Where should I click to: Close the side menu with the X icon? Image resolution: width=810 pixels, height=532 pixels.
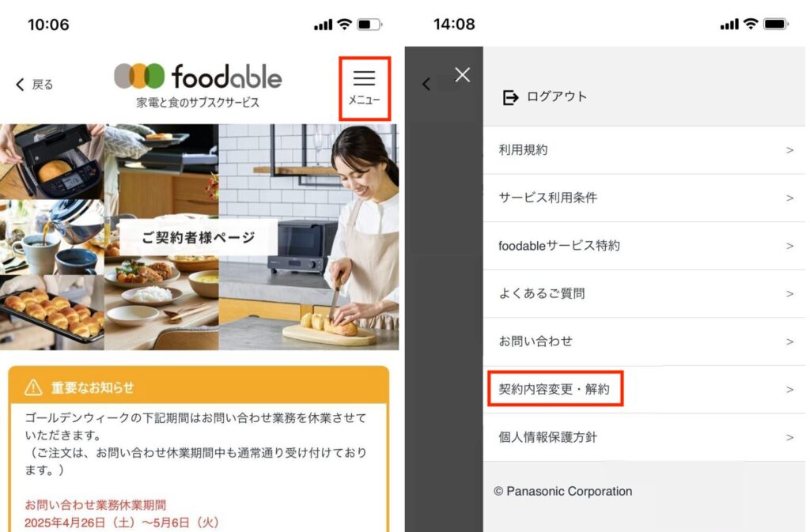tap(462, 75)
